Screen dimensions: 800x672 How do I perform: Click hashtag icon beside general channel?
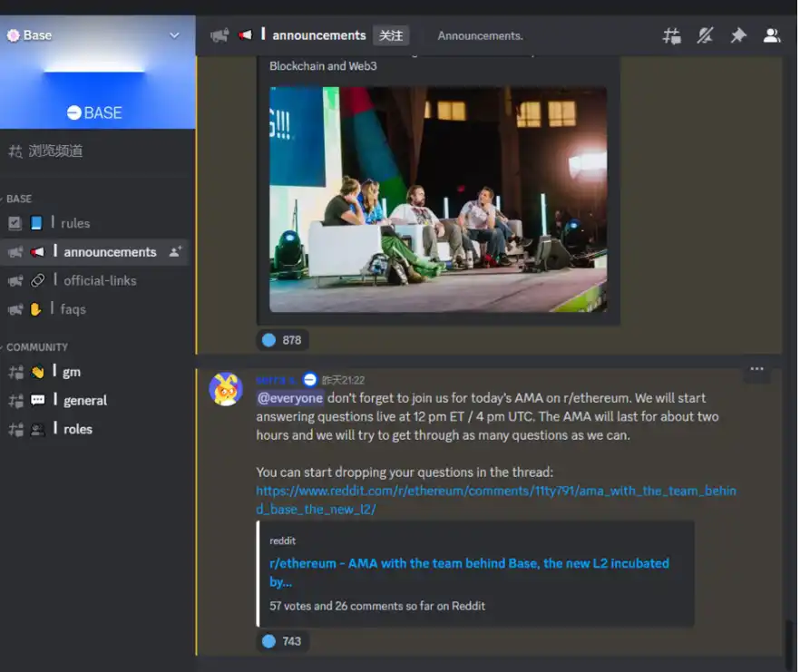coord(15,401)
